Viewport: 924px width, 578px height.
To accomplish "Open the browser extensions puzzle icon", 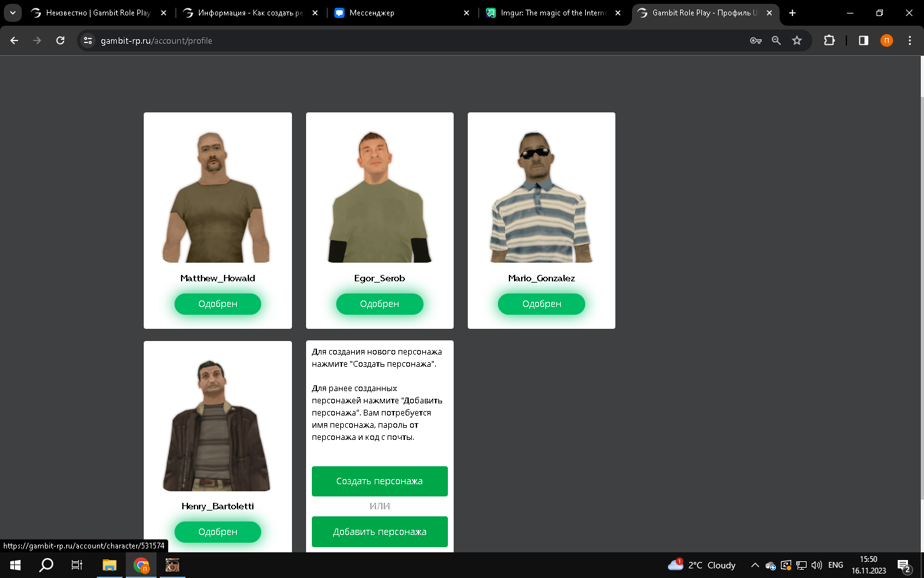I will click(829, 40).
